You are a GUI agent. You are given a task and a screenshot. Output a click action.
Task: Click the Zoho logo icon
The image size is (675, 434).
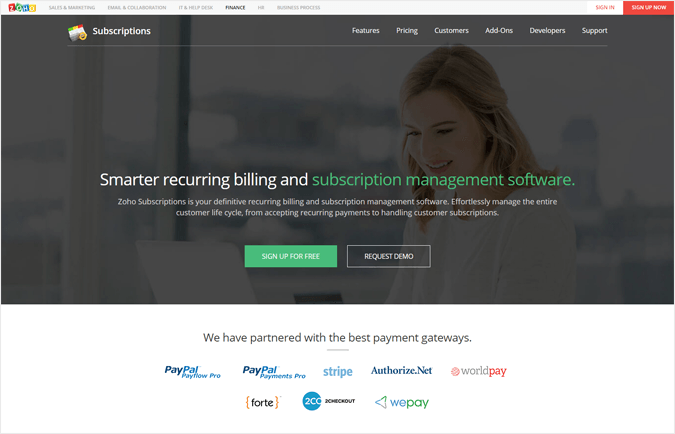pos(22,7)
